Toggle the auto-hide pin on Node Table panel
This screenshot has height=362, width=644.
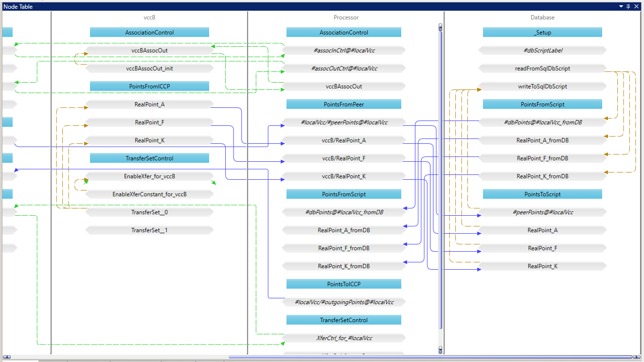point(628,6)
